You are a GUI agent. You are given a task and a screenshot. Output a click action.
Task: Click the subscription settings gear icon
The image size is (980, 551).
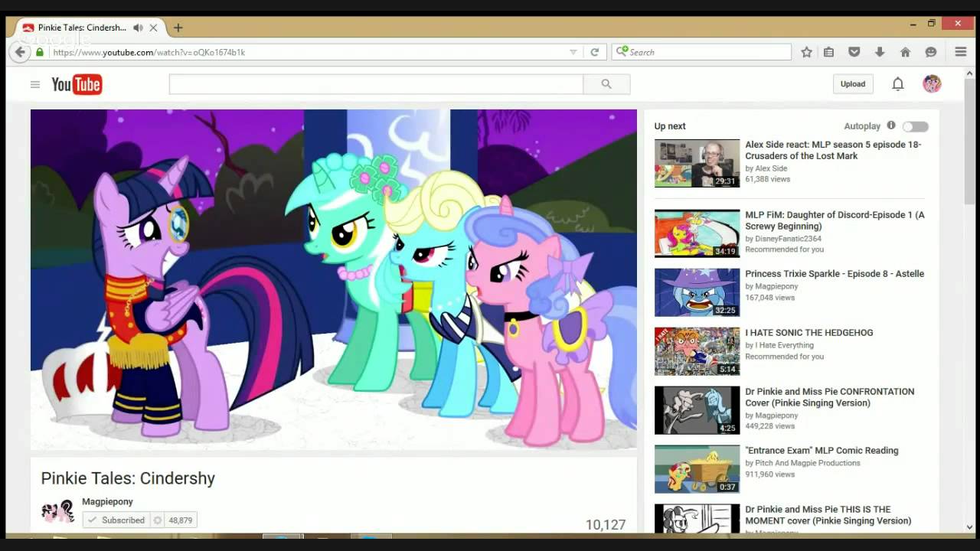(158, 520)
